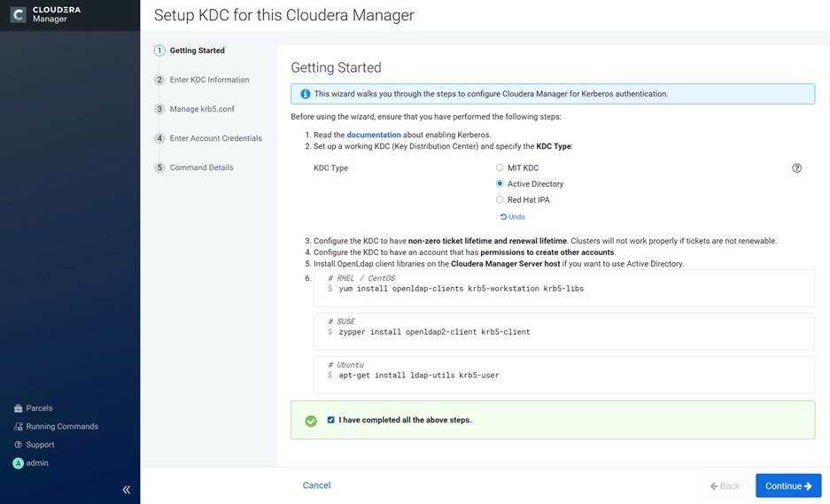Viewport: 830px width, 504px height.
Task: Toggle 'I have completed all steps' checkbox
Action: (x=331, y=420)
